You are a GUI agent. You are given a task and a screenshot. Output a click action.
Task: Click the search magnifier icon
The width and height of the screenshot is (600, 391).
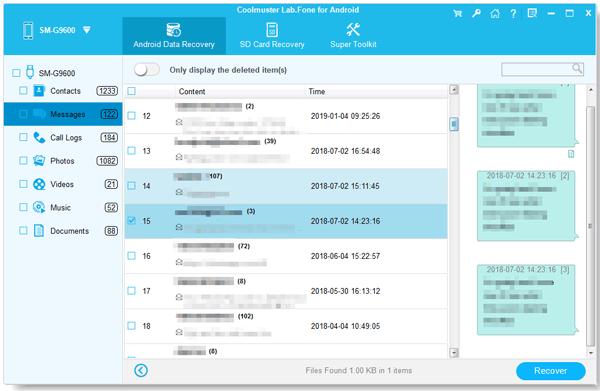(577, 69)
